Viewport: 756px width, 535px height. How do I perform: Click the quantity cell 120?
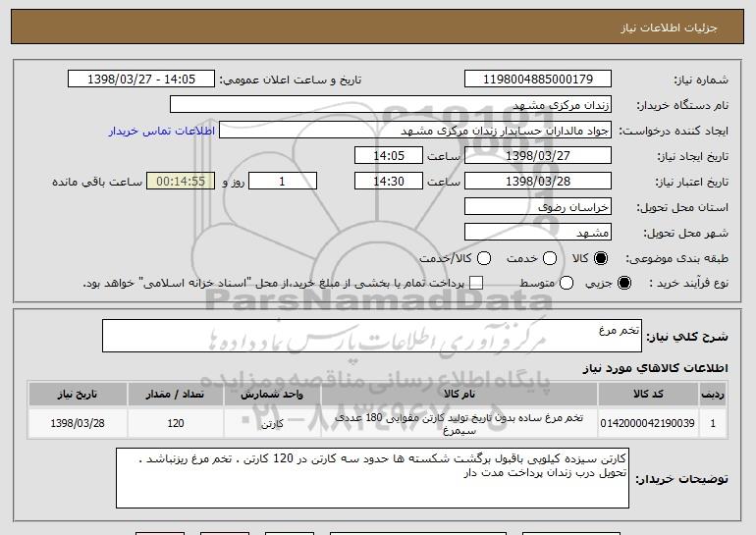coord(176,423)
